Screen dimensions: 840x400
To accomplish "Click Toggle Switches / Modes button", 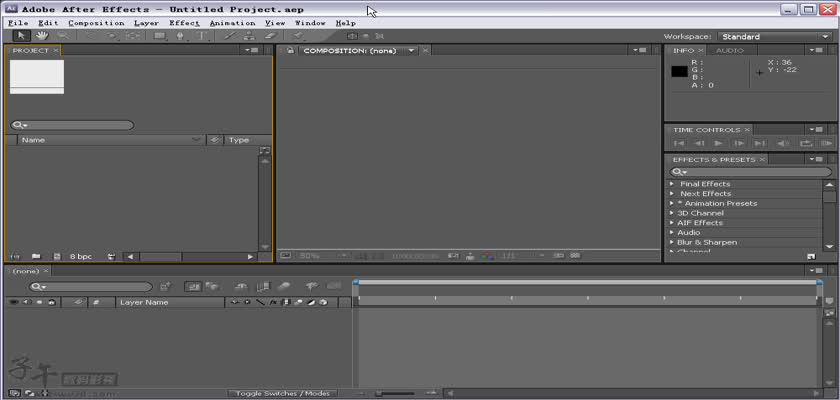I will pyautogui.click(x=283, y=394).
